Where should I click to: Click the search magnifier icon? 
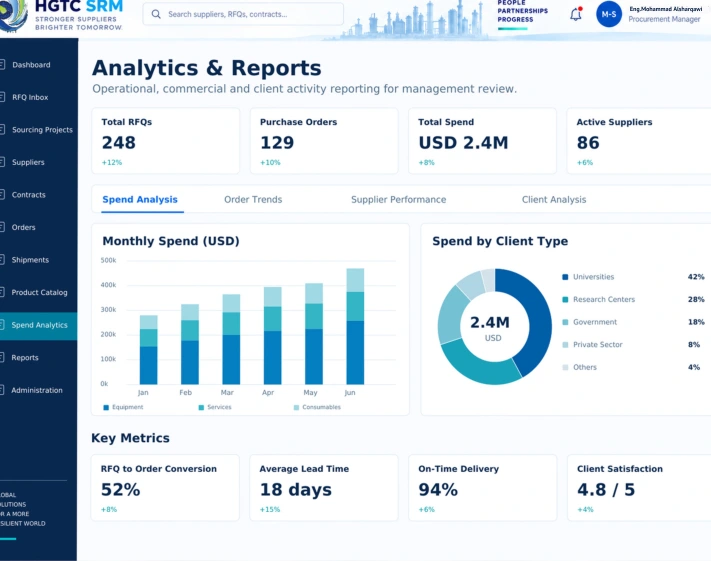click(156, 14)
